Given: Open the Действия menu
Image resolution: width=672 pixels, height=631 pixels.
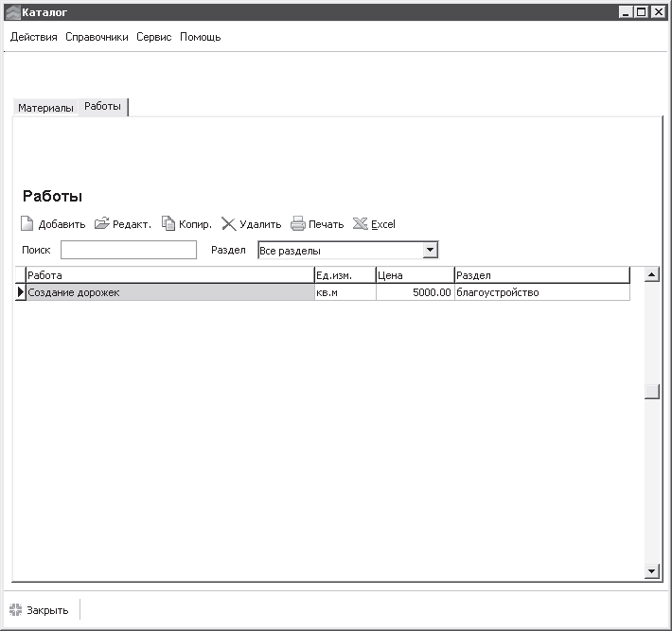Looking at the screenshot, I should pos(34,37).
